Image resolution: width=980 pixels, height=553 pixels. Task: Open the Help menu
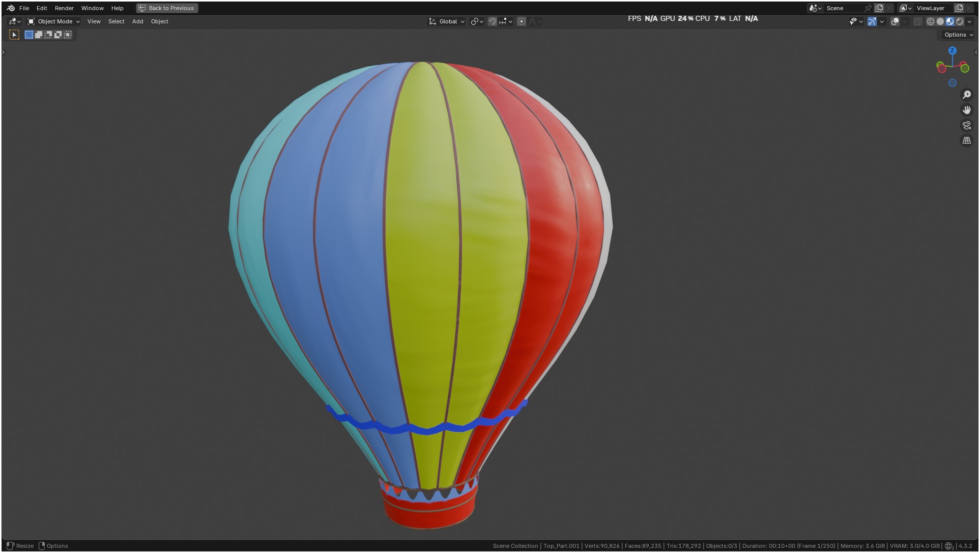pyautogui.click(x=117, y=8)
